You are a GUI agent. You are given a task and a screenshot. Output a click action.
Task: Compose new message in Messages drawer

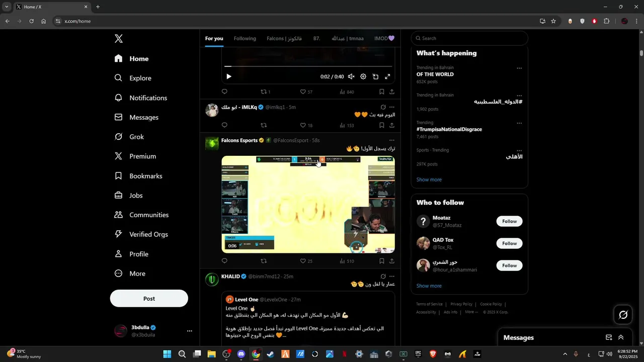click(x=609, y=337)
